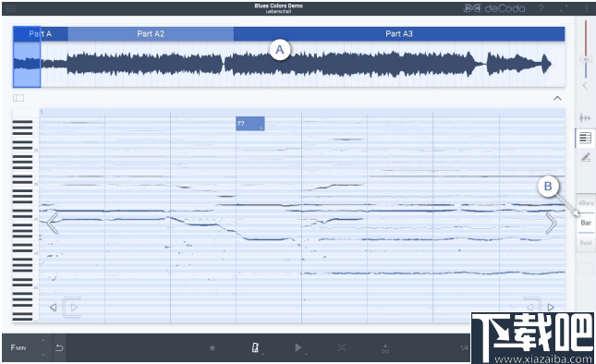The width and height of the screenshot is (596, 364).
Task: Click the undo arrow button
Action: click(x=59, y=347)
